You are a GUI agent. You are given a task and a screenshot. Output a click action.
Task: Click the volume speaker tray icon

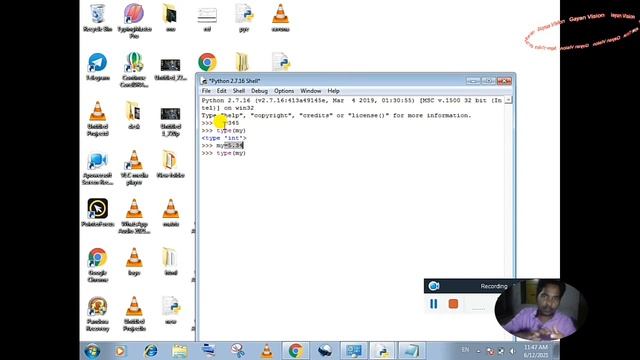pos(512,351)
